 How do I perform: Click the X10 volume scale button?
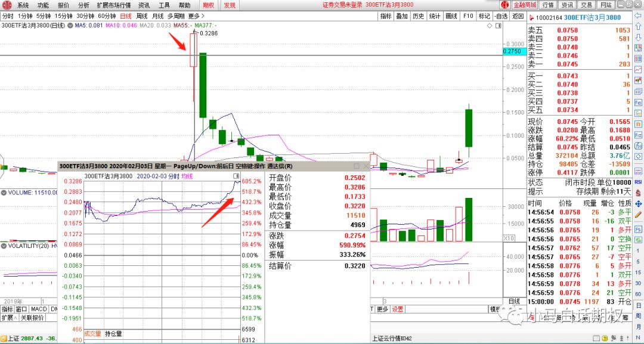click(x=509, y=238)
